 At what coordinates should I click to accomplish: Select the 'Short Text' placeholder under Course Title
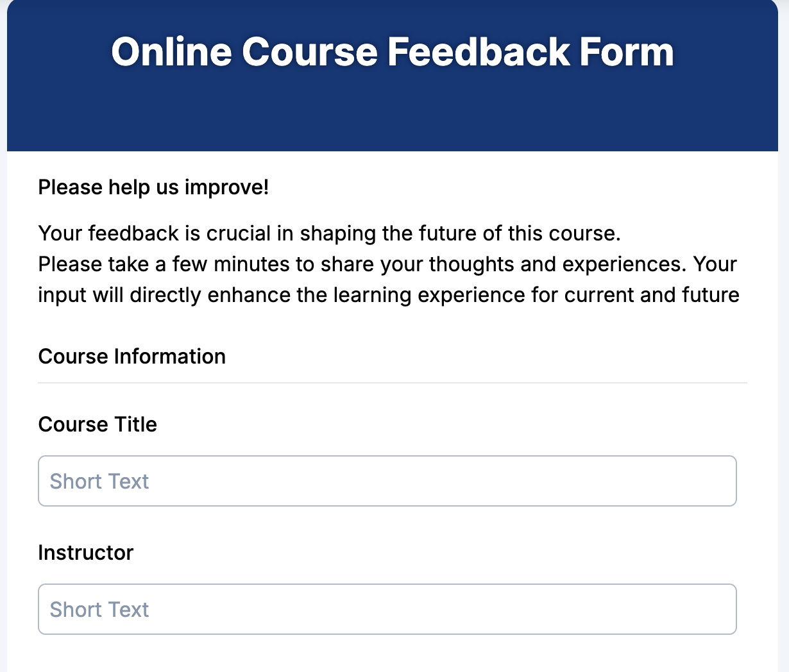99,481
